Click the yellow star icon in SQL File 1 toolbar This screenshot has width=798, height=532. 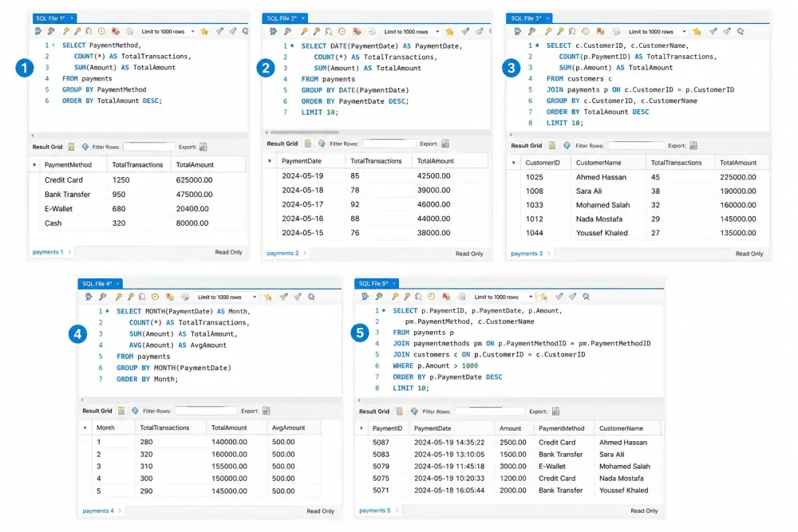pos(204,32)
